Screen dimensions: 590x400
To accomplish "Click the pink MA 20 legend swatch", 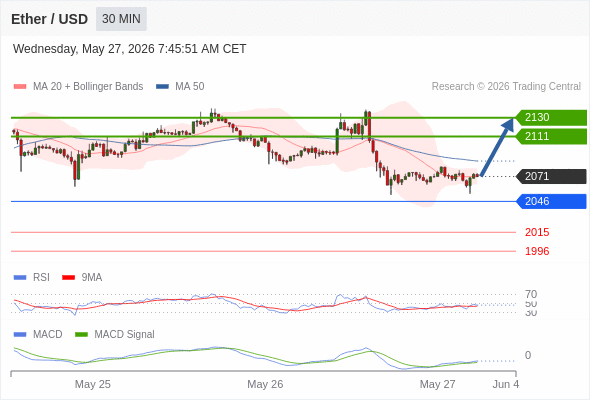I will pyautogui.click(x=20, y=87).
